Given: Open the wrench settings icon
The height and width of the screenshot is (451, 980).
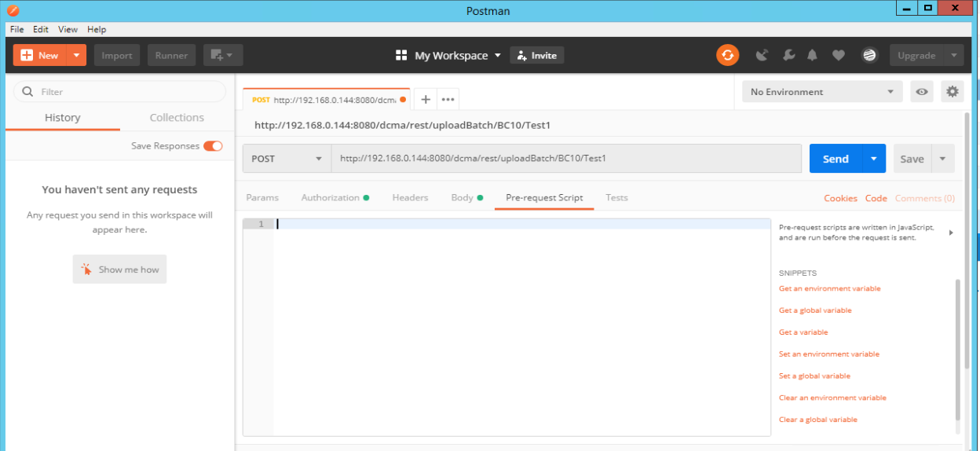Looking at the screenshot, I should (x=789, y=55).
